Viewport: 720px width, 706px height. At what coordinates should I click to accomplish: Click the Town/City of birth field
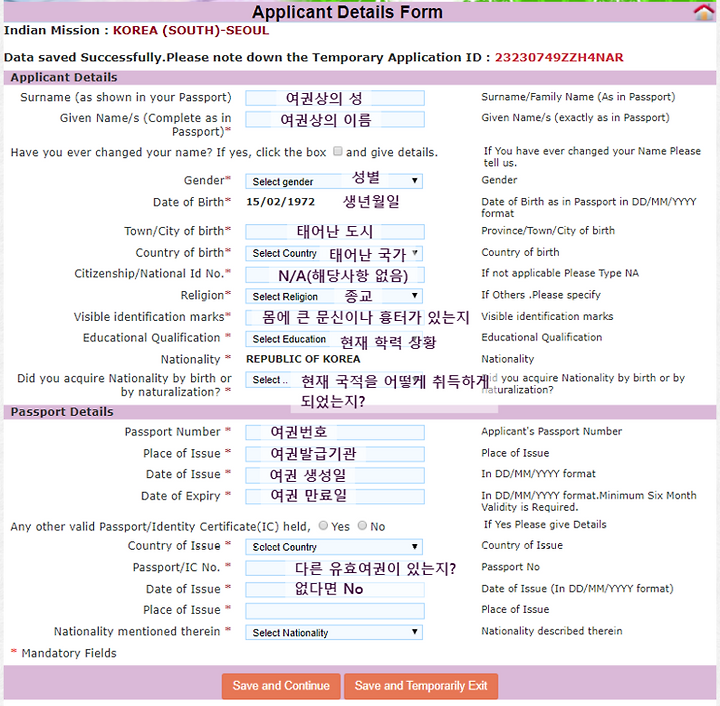[334, 231]
